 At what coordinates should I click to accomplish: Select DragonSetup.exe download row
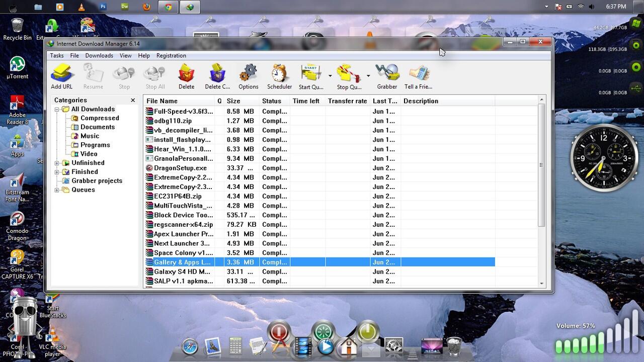point(319,168)
